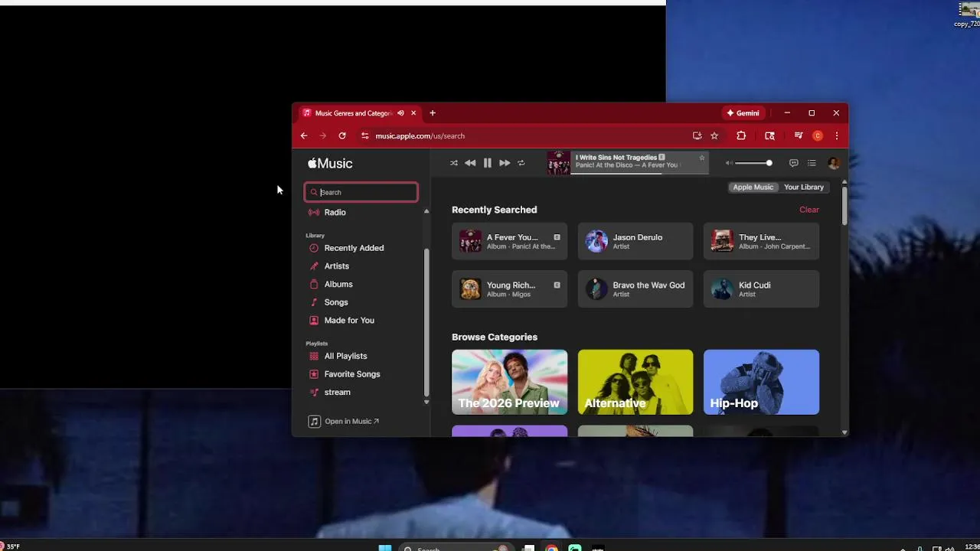This screenshot has width=980, height=551.
Task: Browse The 2026 Preview category
Action: pyautogui.click(x=509, y=382)
